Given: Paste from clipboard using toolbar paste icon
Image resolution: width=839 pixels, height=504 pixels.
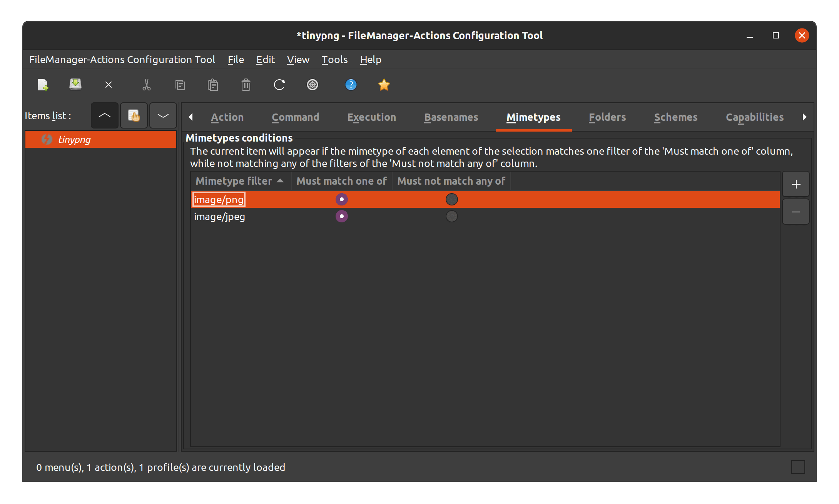Looking at the screenshot, I should [x=213, y=85].
